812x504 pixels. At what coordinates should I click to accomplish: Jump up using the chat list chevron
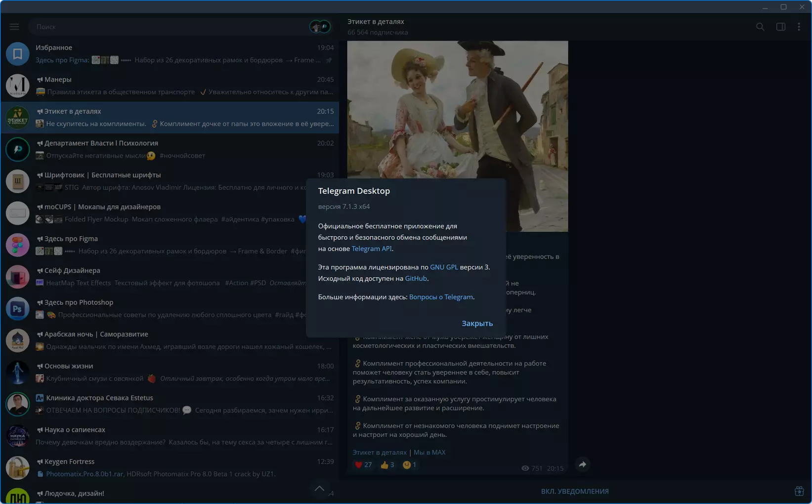click(319, 488)
